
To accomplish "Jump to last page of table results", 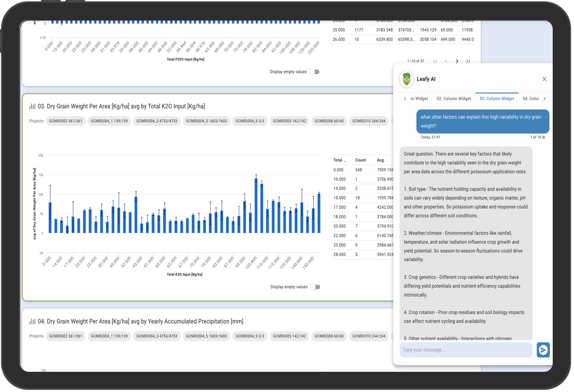I will (x=468, y=61).
